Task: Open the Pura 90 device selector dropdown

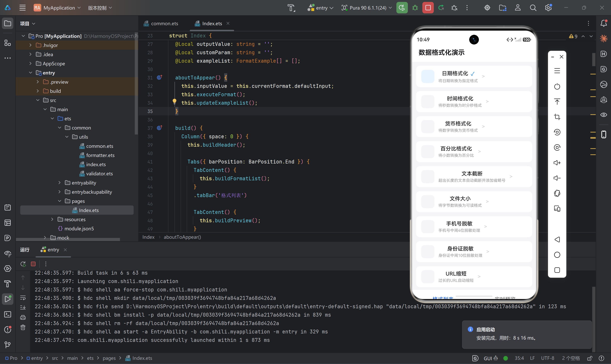Action: 367,8
